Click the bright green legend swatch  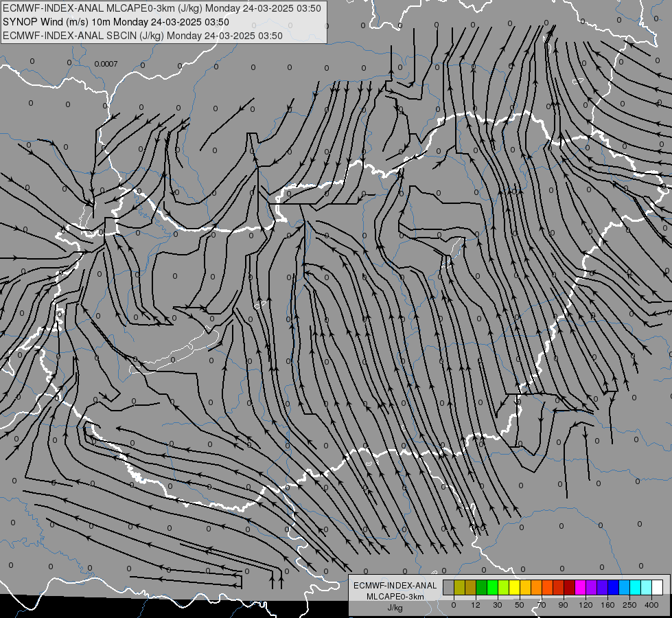(492, 588)
